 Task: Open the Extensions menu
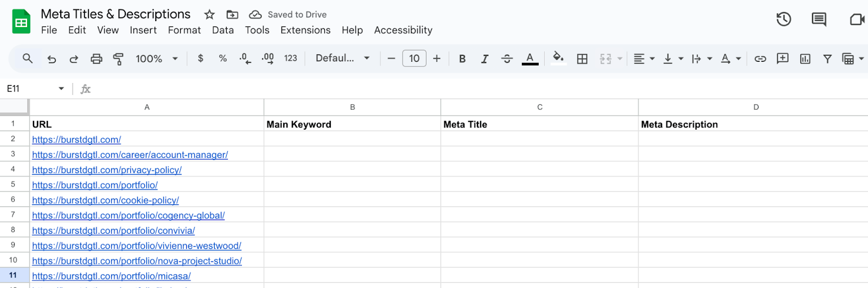point(305,30)
